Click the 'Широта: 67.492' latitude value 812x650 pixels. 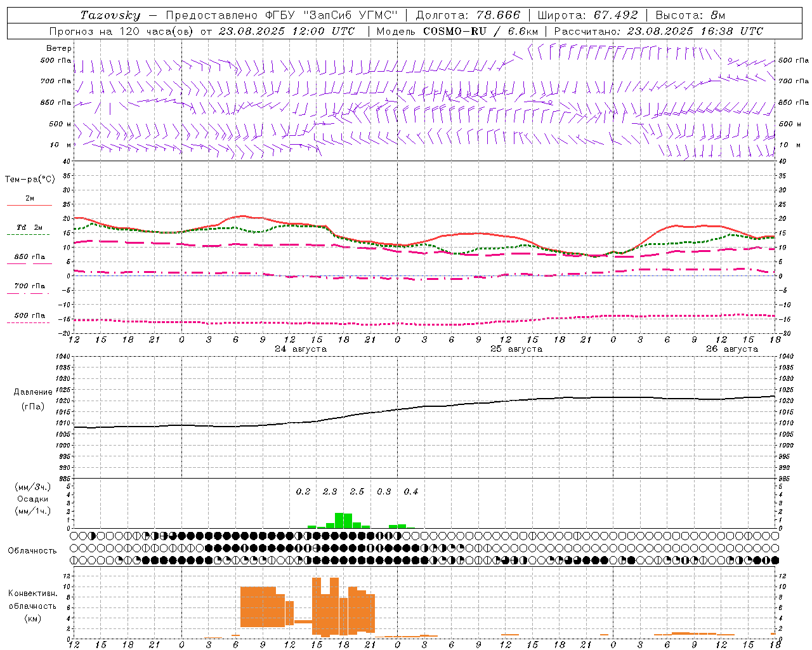click(x=587, y=15)
